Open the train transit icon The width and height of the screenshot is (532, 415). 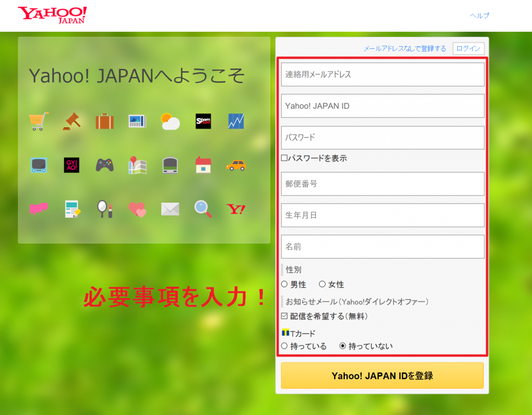pos(170,165)
